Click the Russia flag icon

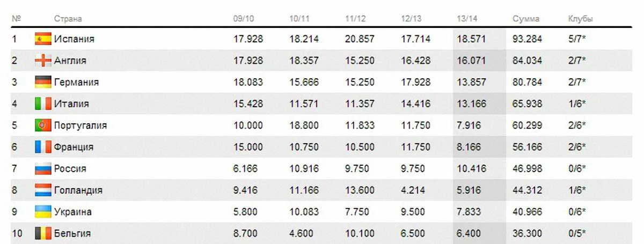43,168
